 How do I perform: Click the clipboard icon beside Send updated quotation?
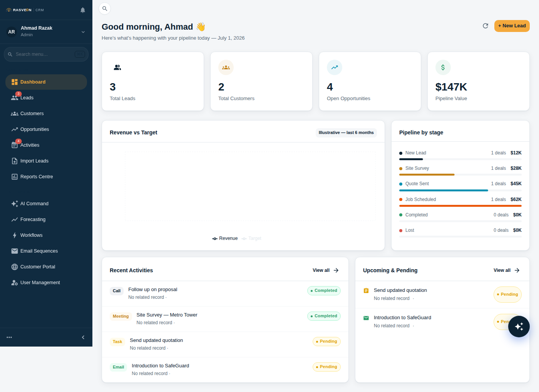point(366,291)
